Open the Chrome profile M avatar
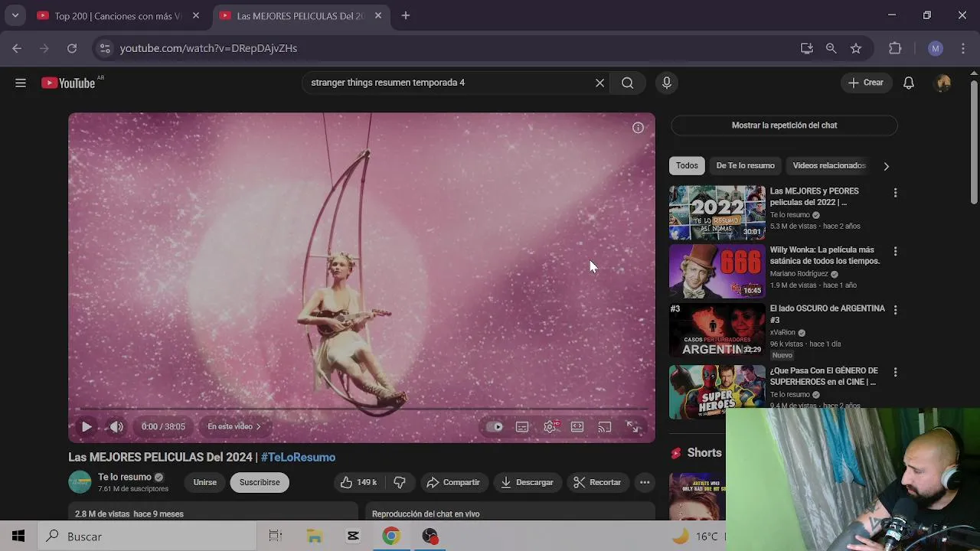This screenshot has width=980, height=551. (x=935, y=48)
